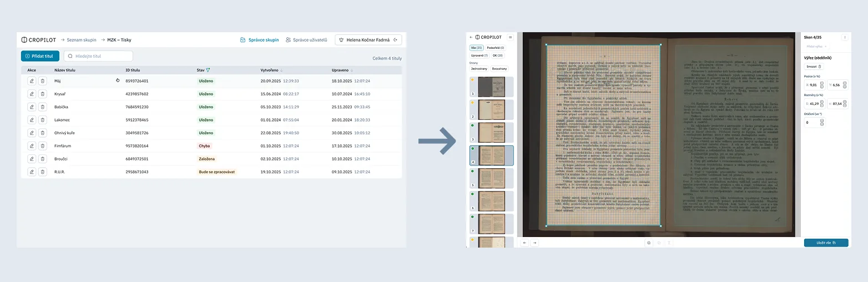Click the Přidat titul button
Viewport: 868px width, 282px height.
40,56
